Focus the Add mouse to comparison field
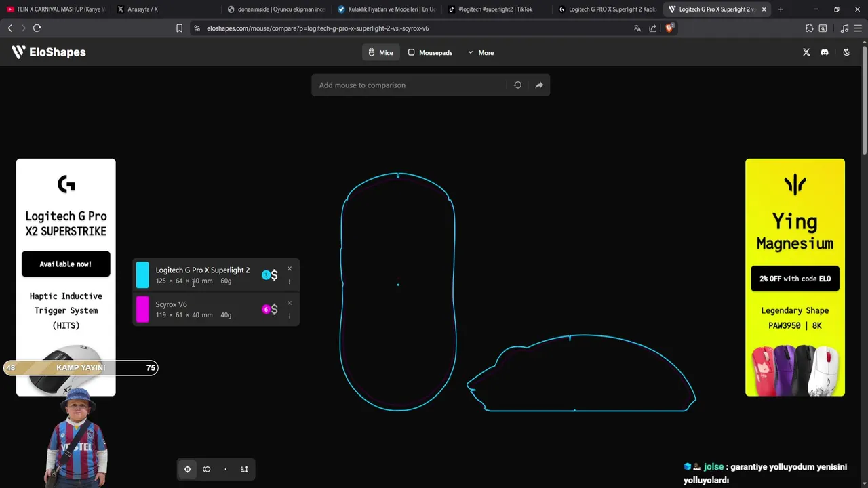The width and height of the screenshot is (868, 488). click(409, 85)
